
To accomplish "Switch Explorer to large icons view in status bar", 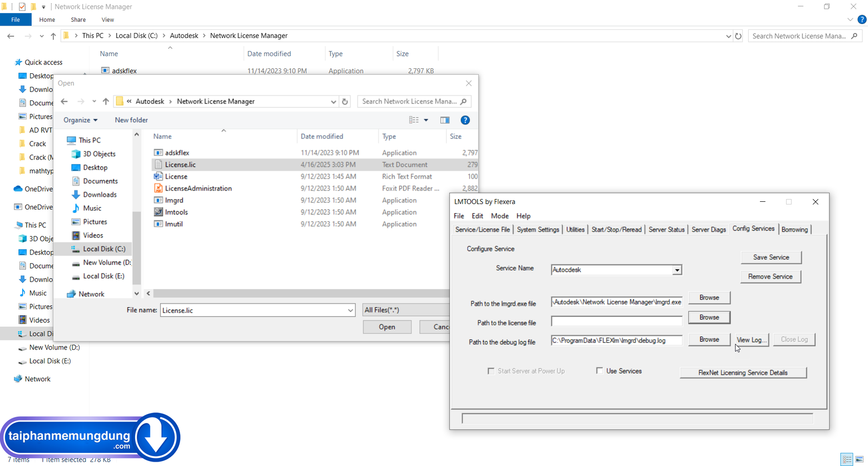I will [x=860, y=459].
